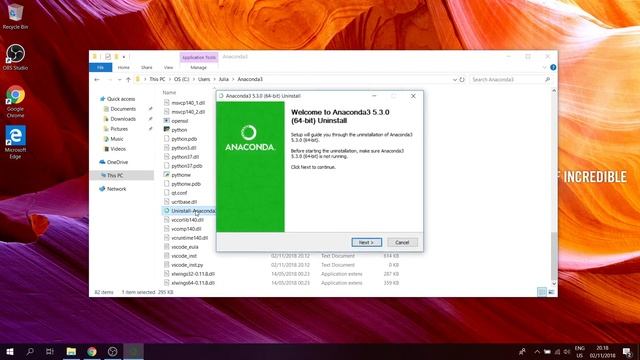Select the Application Tools contextual tab

click(x=199, y=57)
